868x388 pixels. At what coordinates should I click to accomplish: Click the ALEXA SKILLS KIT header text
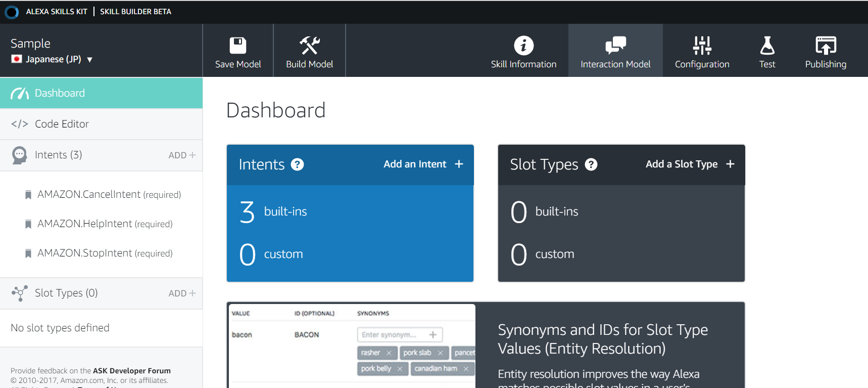[x=57, y=12]
